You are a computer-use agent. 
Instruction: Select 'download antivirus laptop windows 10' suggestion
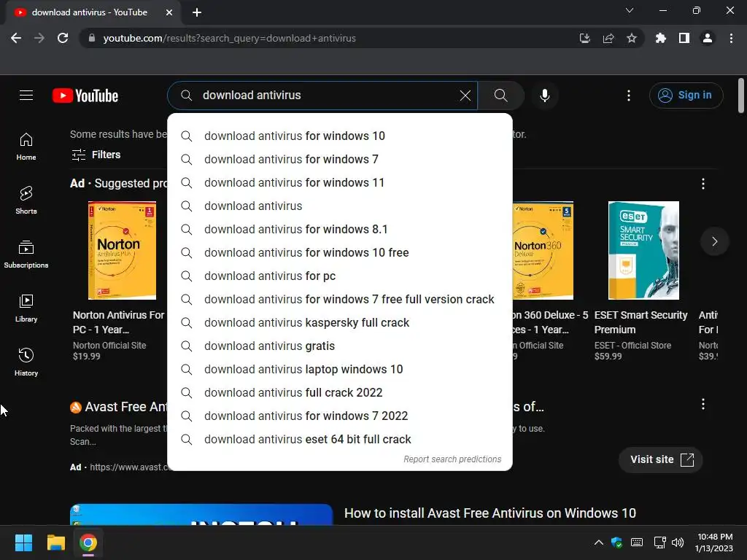click(x=340, y=370)
